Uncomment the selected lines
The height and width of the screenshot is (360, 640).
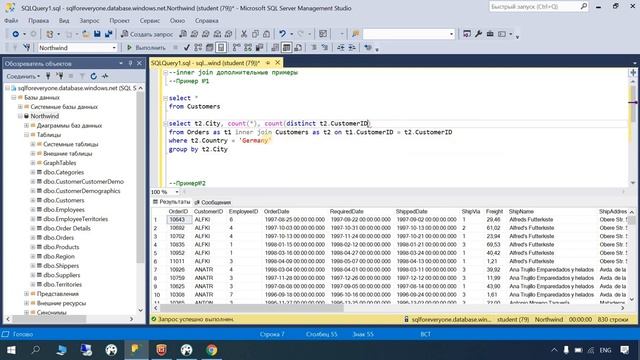tap(324, 48)
